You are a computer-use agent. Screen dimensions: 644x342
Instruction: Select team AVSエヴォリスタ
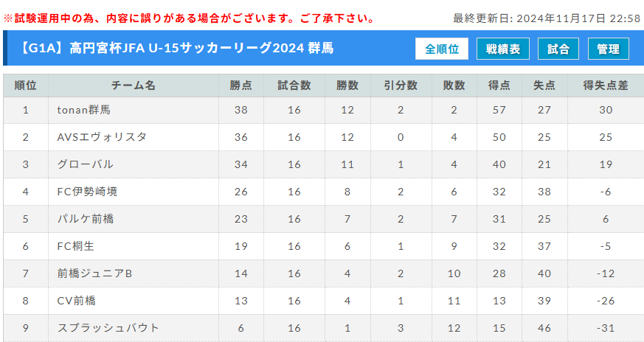[x=102, y=137]
